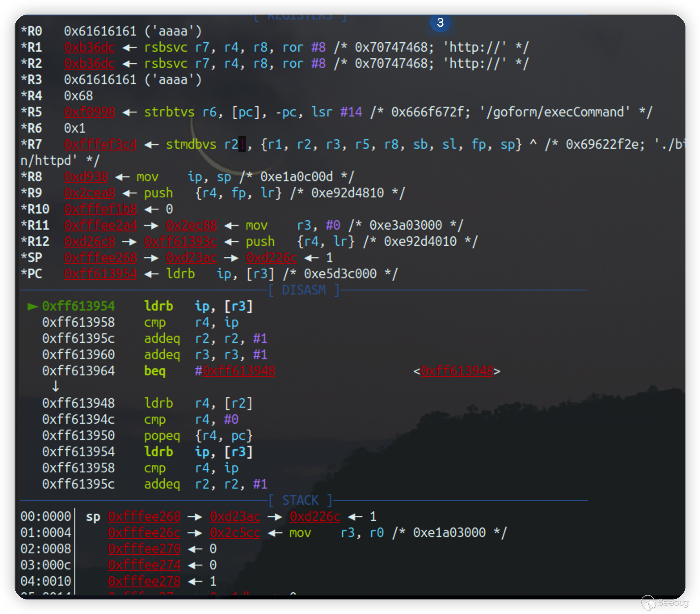Screen dimensions: 700x614
Task: Click the stack address 0xfffee270
Action: (x=144, y=549)
